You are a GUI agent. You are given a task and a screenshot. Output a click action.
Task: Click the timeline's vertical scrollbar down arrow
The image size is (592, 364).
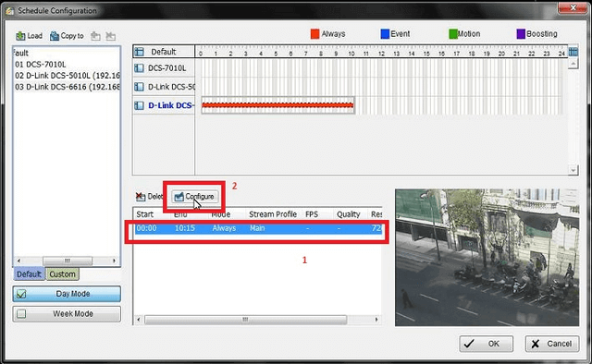coord(573,171)
